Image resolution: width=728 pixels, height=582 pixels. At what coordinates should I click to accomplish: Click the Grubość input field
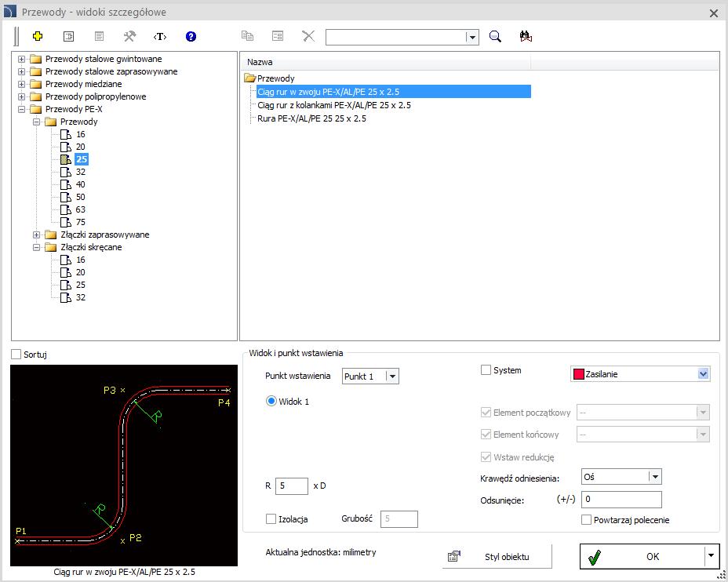point(399,519)
